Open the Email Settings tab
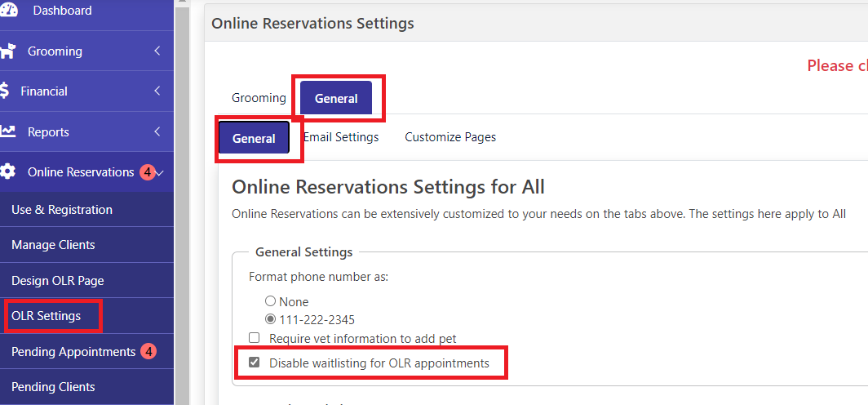 click(x=341, y=137)
